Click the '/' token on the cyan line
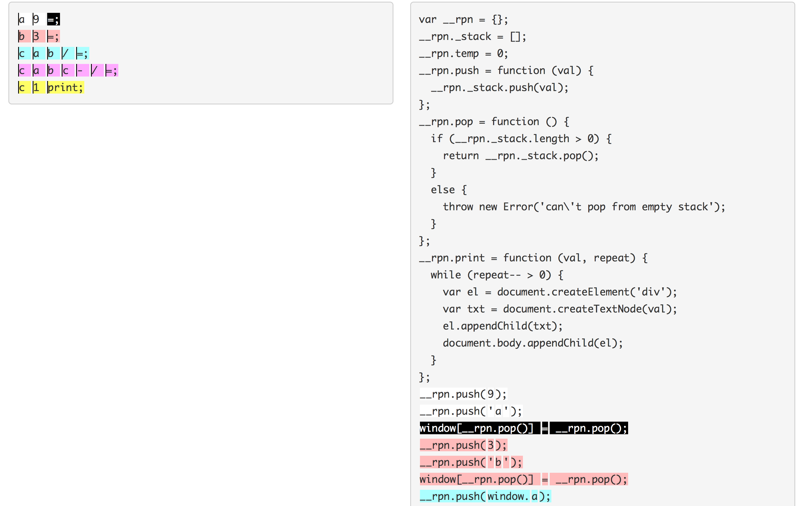Viewport: 812px width, 506px height. [x=68, y=53]
